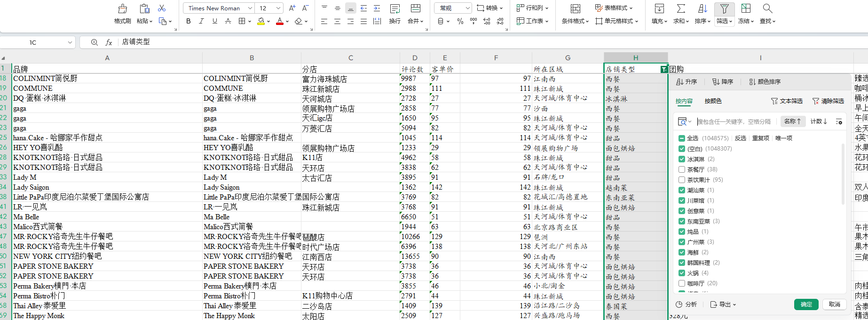Click the Format Painter (格式刷) icon
The image size is (868, 320).
pos(122,8)
